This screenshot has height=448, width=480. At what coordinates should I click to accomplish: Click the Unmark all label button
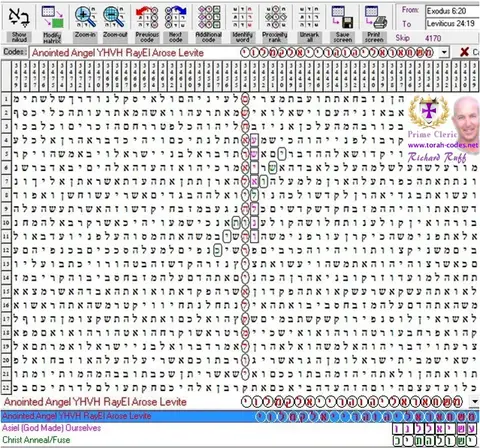(309, 37)
